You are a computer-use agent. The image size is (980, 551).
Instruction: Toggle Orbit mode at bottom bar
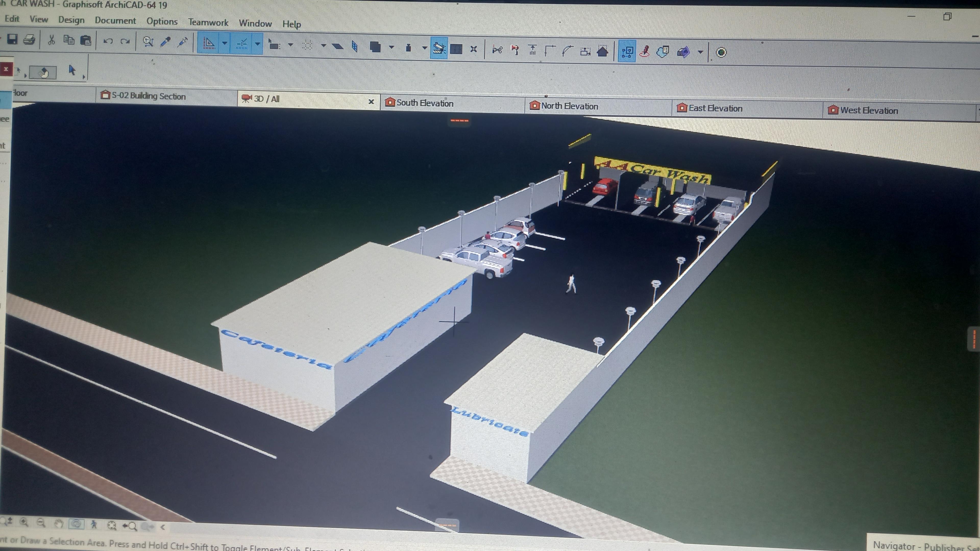pyautogui.click(x=76, y=524)
